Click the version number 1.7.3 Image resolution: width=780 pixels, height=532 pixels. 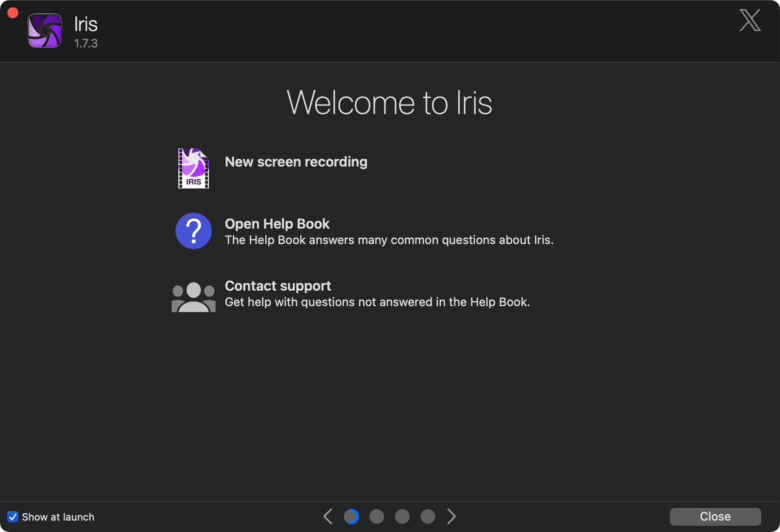(86, 43)
